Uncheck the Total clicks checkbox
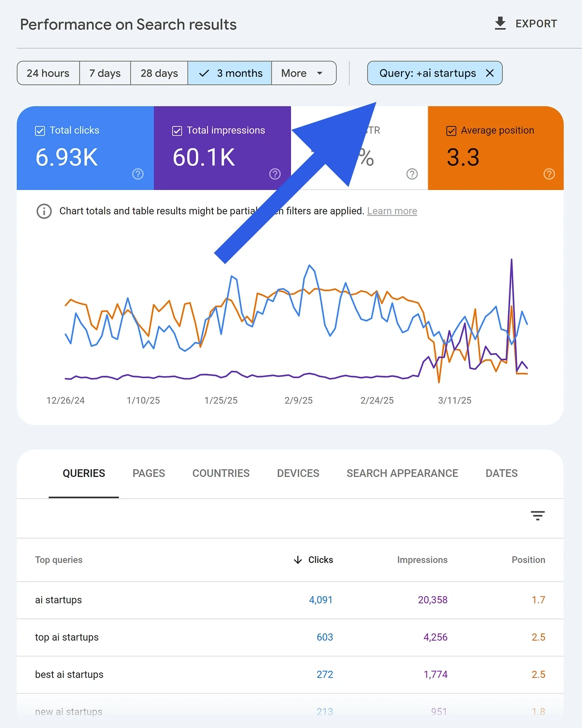Viewport: 582px width, 728px height. pyautogui.click(x=39, y=130)
